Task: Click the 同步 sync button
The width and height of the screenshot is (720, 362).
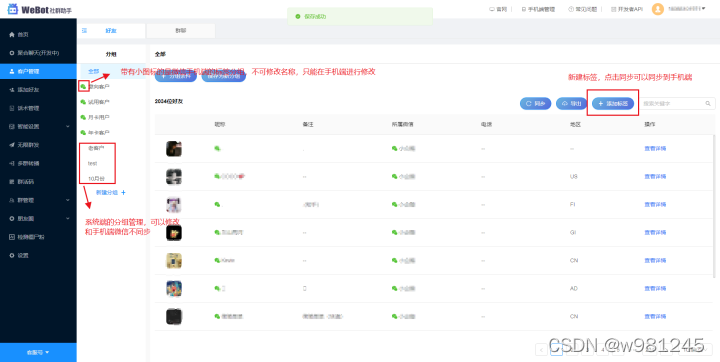Action: 535,104
